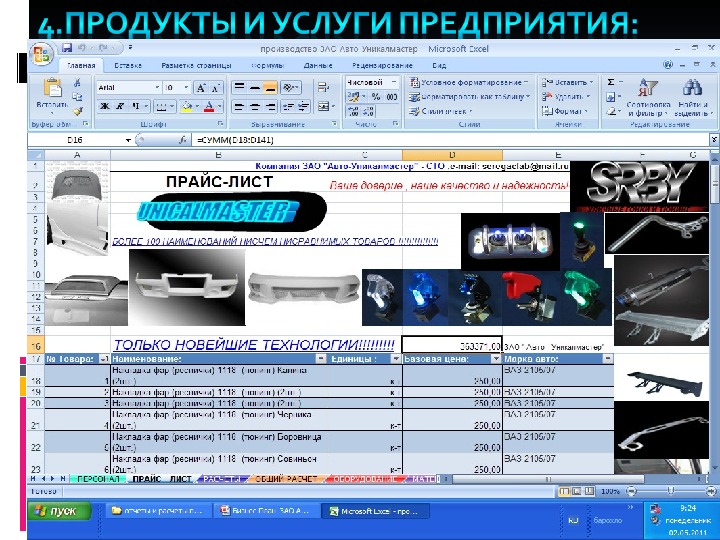The width and height of the screenshot is (720, 540).
Task: Use the Format Painter brush icon
Action: [77, 111]
